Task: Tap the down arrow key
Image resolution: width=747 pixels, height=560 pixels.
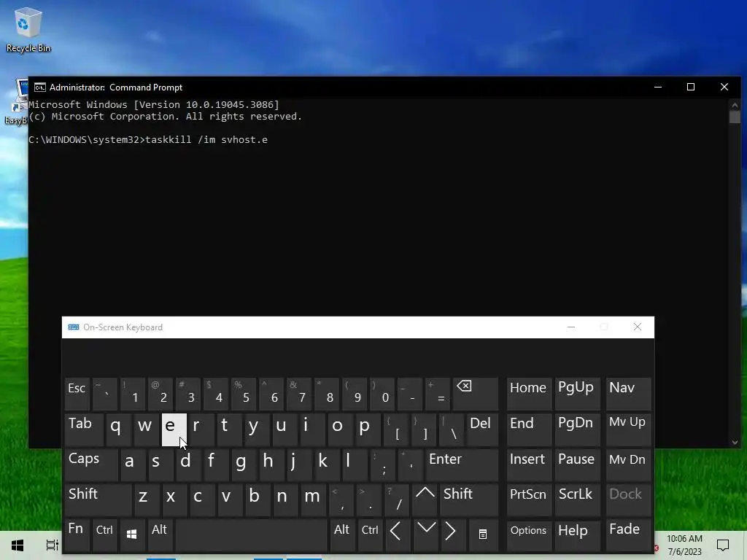Action: [x=425, y=534]
